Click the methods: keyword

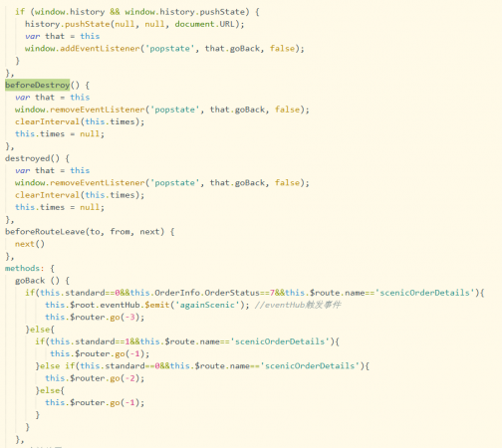[x=25, y=268]
